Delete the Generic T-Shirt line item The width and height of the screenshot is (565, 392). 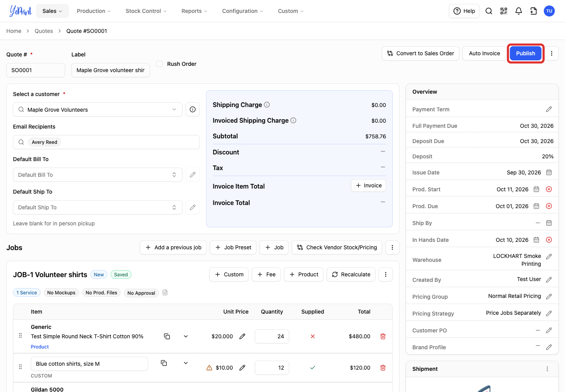383,336
